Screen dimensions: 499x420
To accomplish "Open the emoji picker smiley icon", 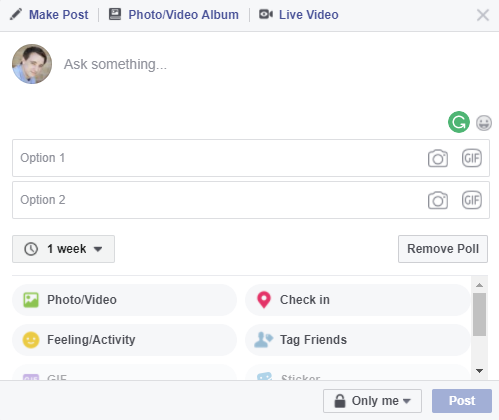I will [484, 123].
